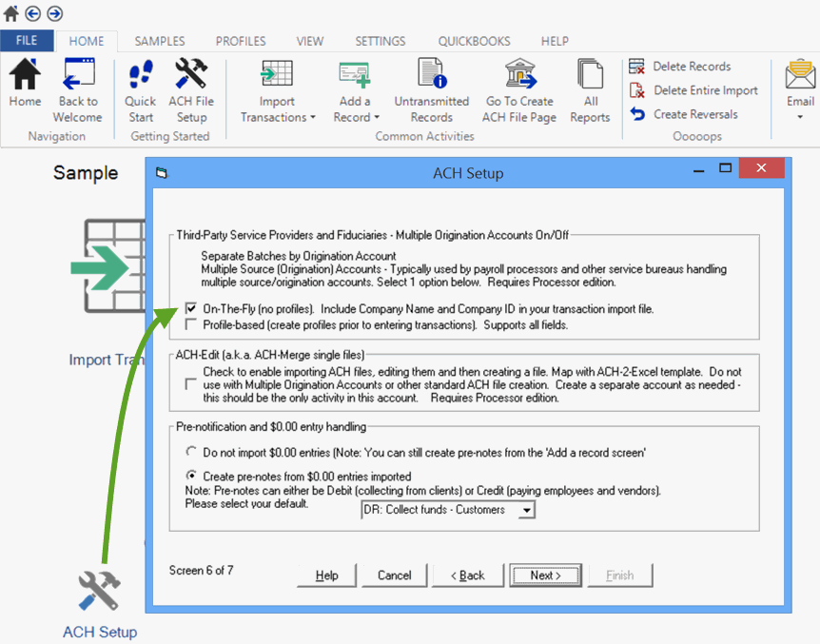Select Do not import $0.00 entries
820x644 pixels.
click(x=192, y=452)
